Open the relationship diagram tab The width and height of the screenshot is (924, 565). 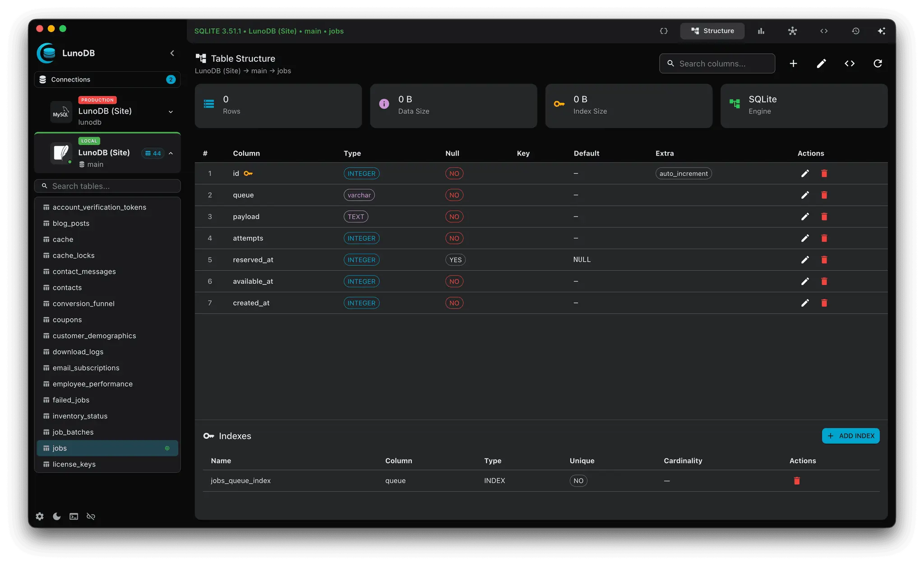(793, 31)
